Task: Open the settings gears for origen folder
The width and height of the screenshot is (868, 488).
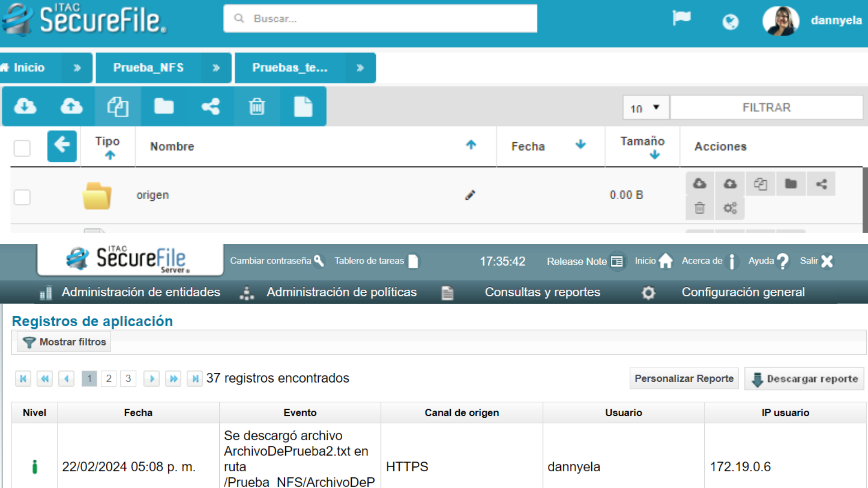Action: click(730, 208)
